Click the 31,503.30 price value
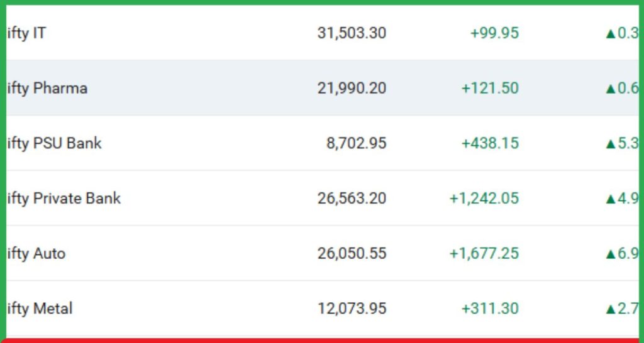 [x=352, y=33]
